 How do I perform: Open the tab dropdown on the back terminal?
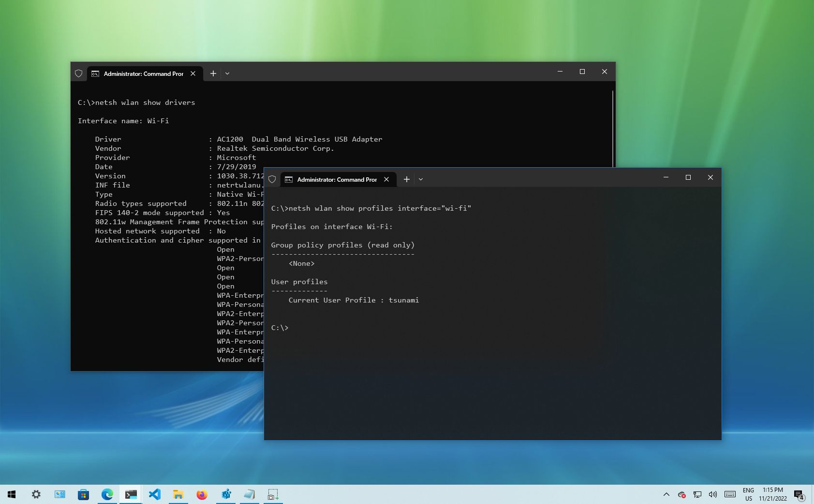[x=227, y=73]
